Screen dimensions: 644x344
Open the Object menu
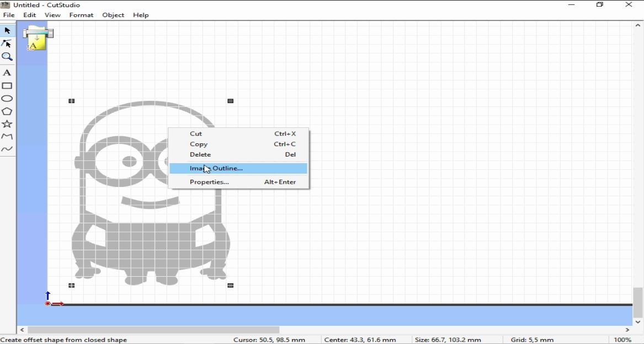[113, 15]
